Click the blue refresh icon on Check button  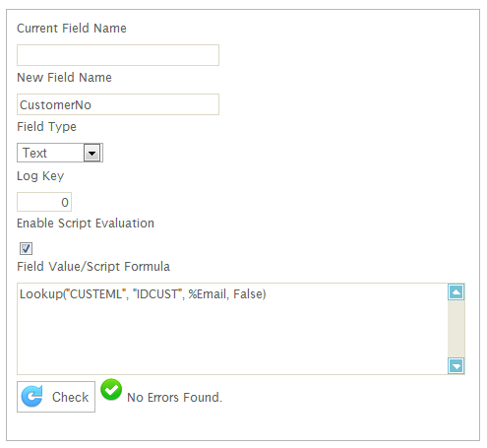pos(31,396)
